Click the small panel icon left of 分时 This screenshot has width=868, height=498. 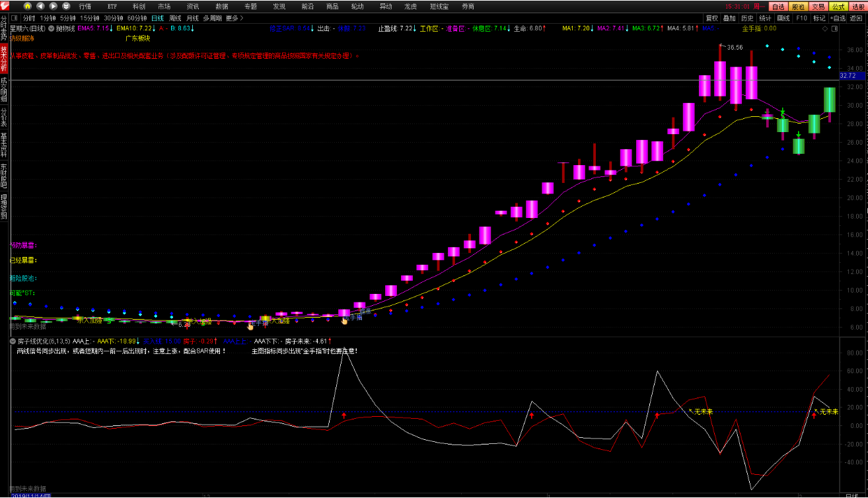click(x=15, y=18)
